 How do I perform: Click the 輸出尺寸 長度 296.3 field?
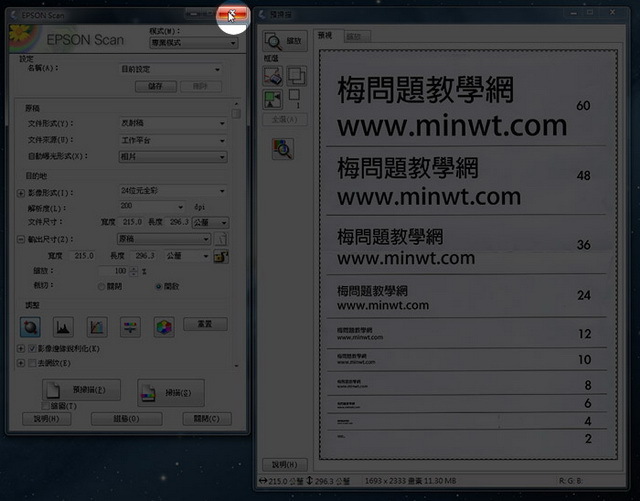tap(146, 256)
